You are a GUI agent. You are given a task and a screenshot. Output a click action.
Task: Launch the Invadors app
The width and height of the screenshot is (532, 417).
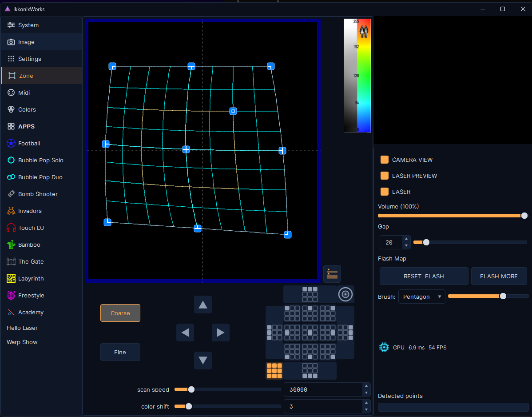tap(41, 211)
